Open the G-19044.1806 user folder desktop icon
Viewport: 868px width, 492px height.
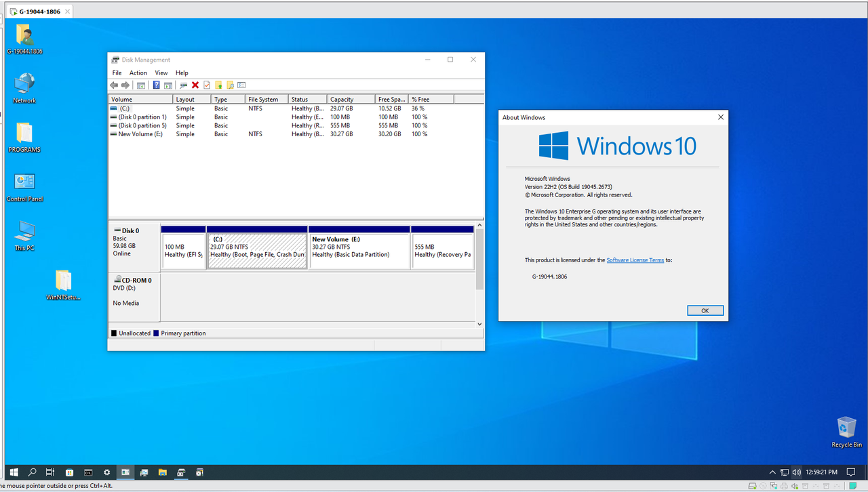click(x=24, y=39)
